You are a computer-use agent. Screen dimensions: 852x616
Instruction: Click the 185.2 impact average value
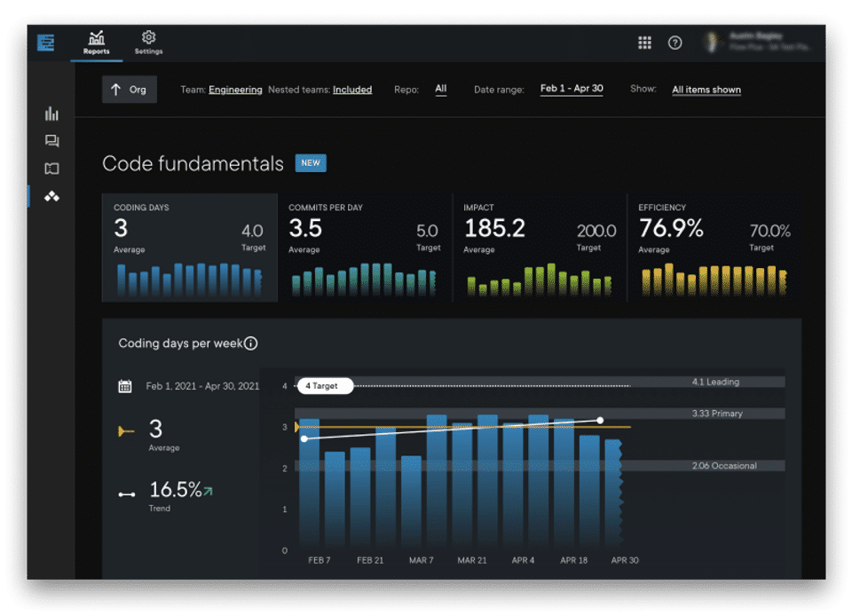[494, 228]
